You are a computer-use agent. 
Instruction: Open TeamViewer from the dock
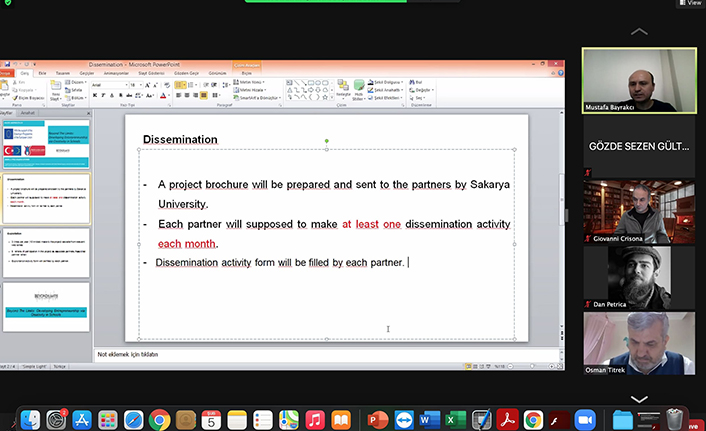(404, 419)
